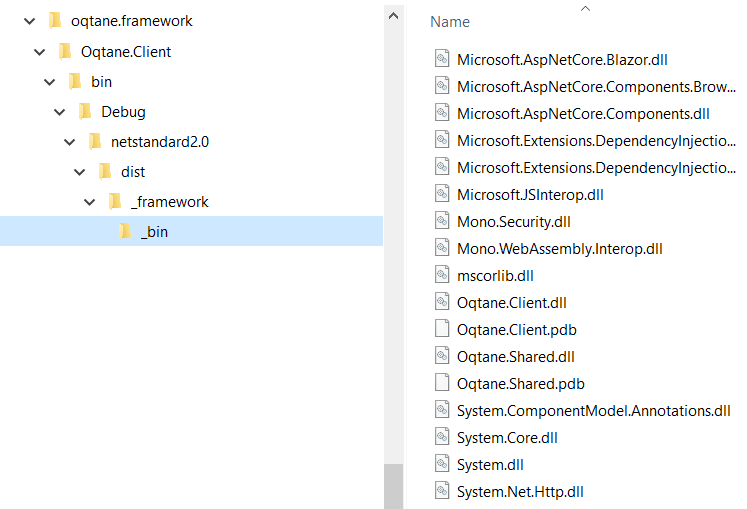Collapse the dist folder chevron
Viewport: 747px width, 509px height.
(80, 171)
